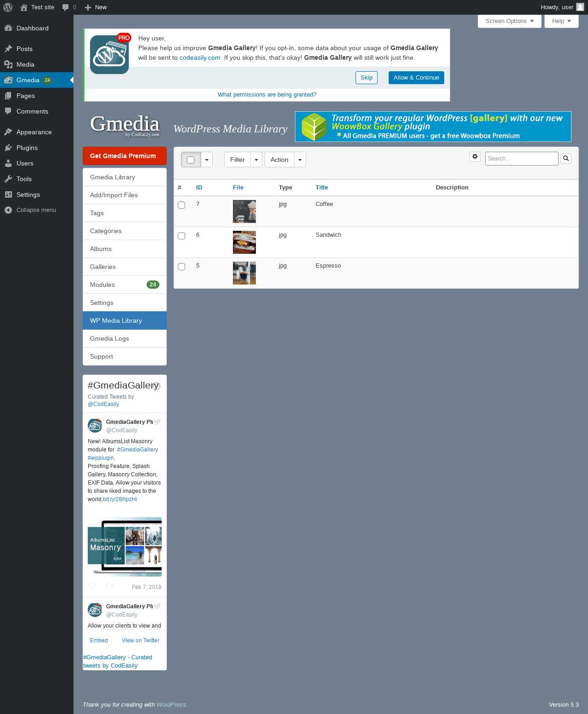Expand Screen Options panel
The width and height of the screenshot is (588, 714).
509,21
